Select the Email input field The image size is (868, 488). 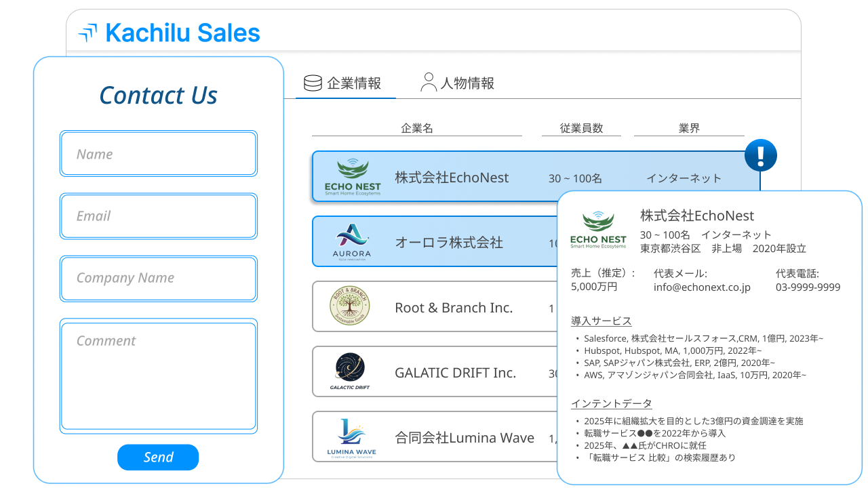coord(158,216)
